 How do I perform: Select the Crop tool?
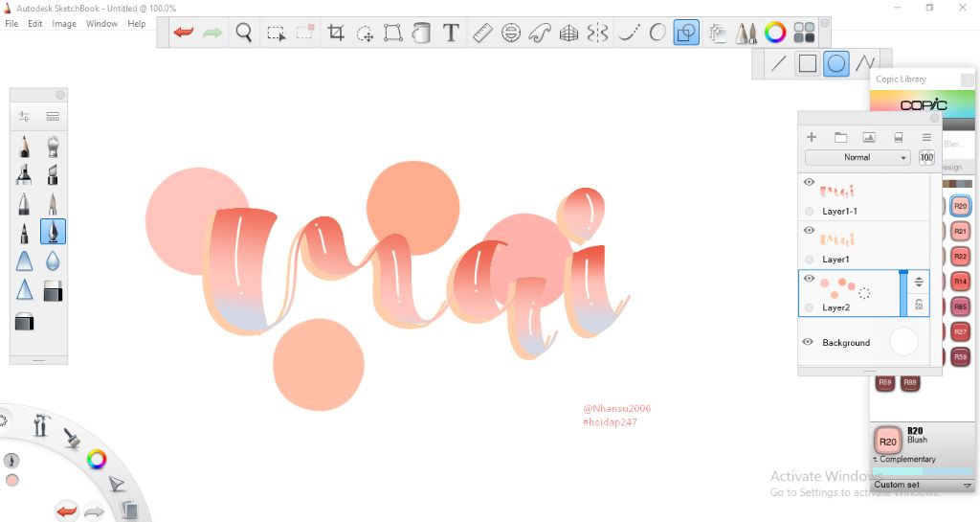(336, 33)
